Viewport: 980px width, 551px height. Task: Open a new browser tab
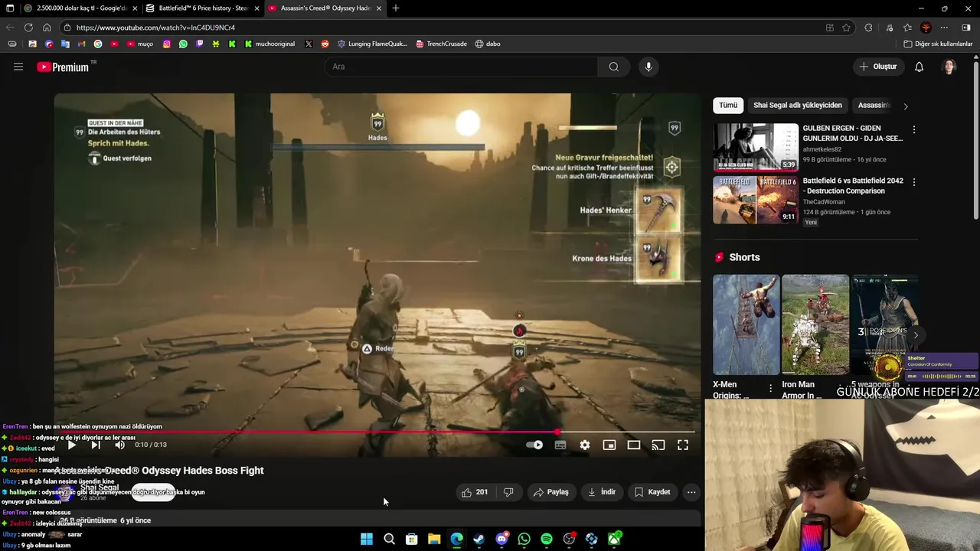click(396, 8)
